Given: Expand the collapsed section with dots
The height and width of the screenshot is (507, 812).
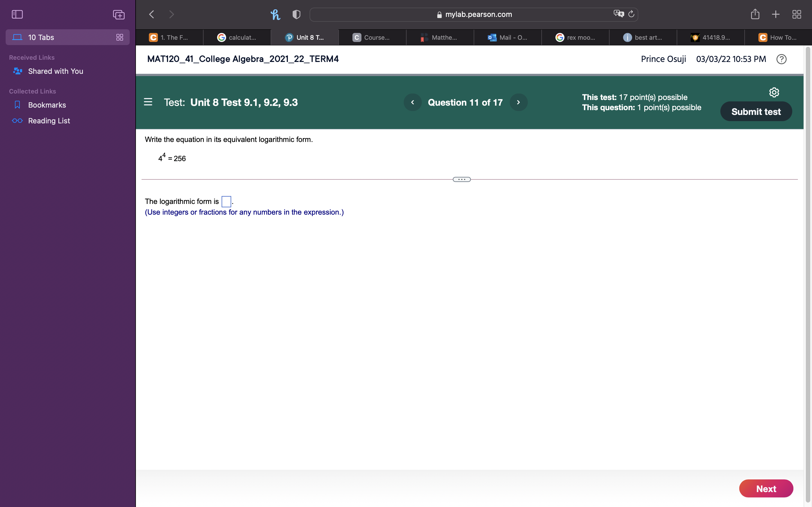Looking at the screenshot, I should point(462,179).
